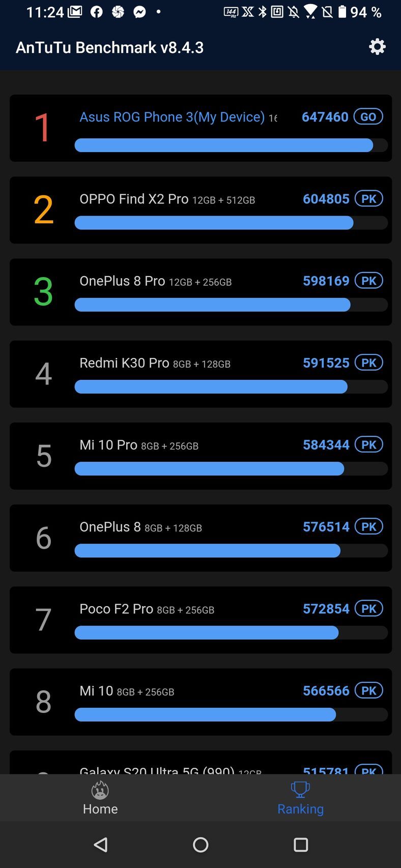
Task: Tap the recent apps square button
Action: pos(301,845)
